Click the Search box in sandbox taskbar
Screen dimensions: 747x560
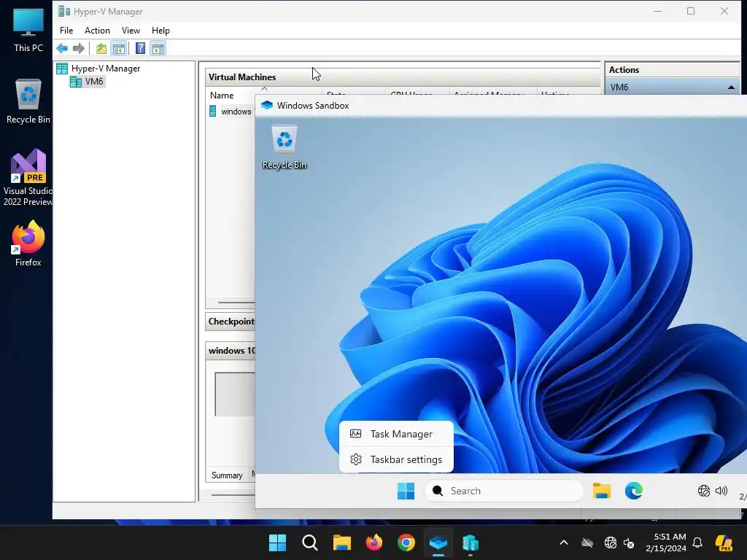[x=503, y=491]
